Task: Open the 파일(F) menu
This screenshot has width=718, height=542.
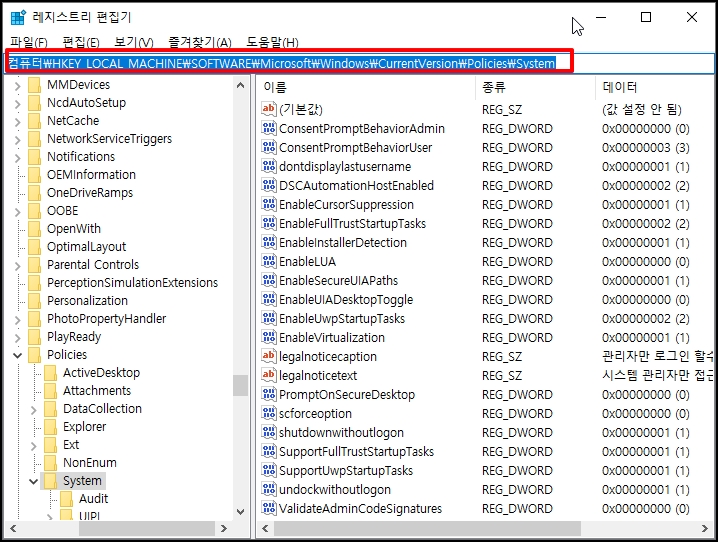Action: (x=29, y=43)
